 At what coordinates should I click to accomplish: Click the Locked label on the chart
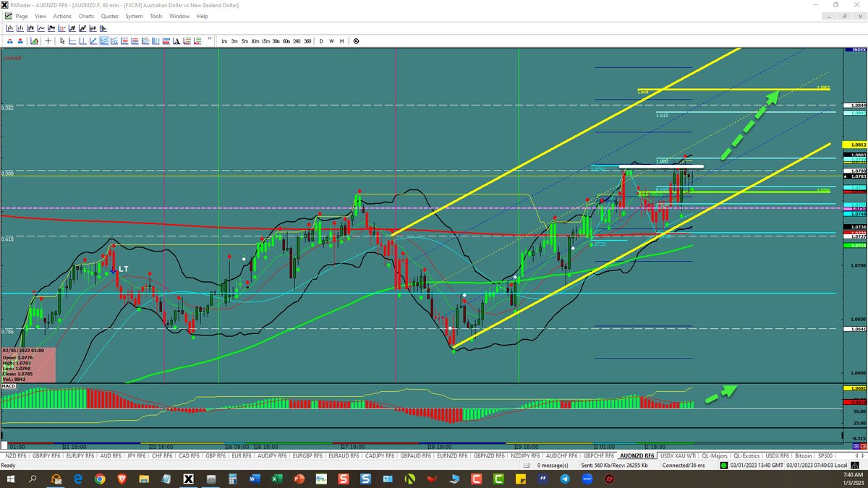coord(12,57)
